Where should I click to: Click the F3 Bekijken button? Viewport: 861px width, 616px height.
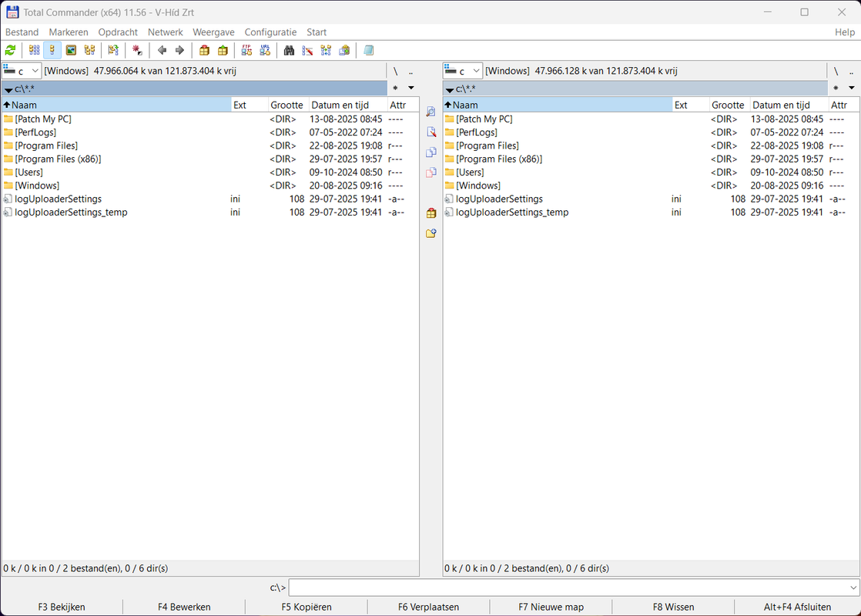coord(62,607)
